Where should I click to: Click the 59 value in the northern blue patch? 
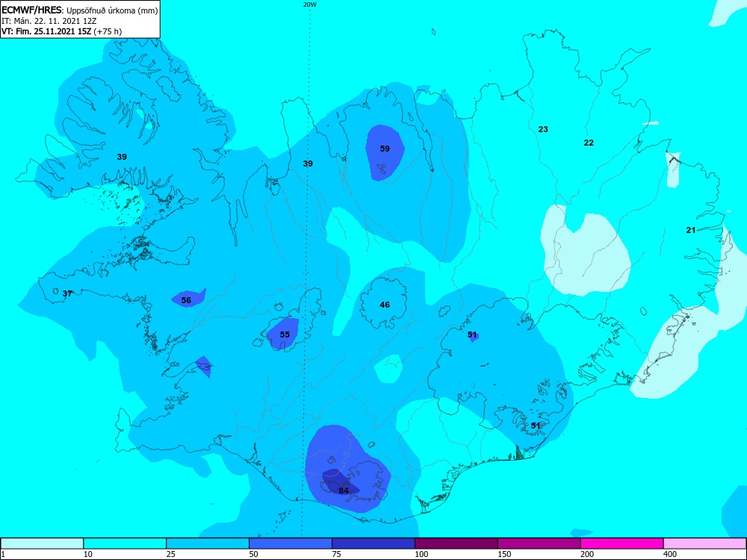pyautogui.click(x=385, y=149)
